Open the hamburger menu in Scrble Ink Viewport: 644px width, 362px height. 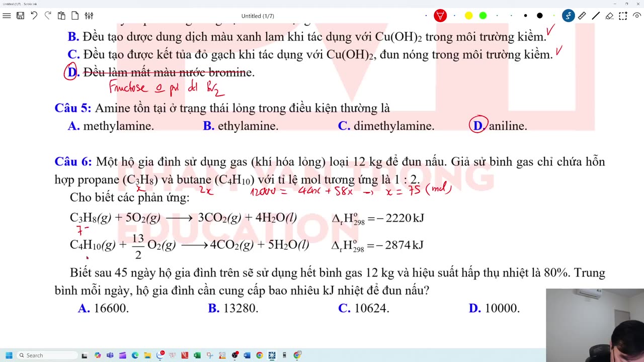[x=7, y=16]
